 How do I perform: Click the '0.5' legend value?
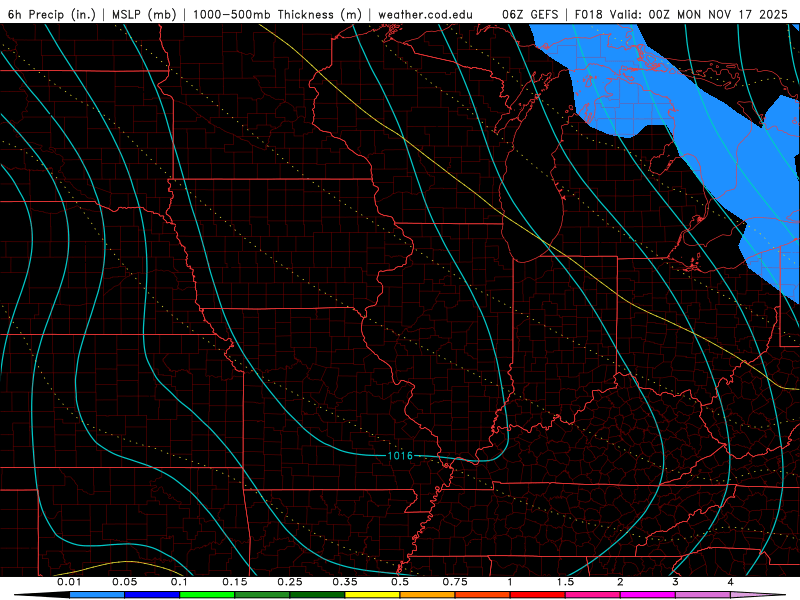tap(400, 582)
